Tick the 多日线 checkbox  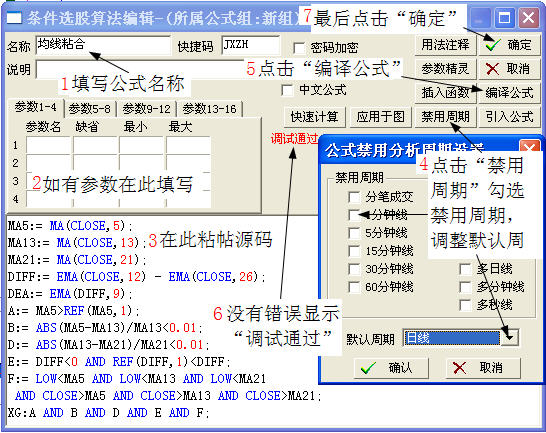click(x=466, y=269)
